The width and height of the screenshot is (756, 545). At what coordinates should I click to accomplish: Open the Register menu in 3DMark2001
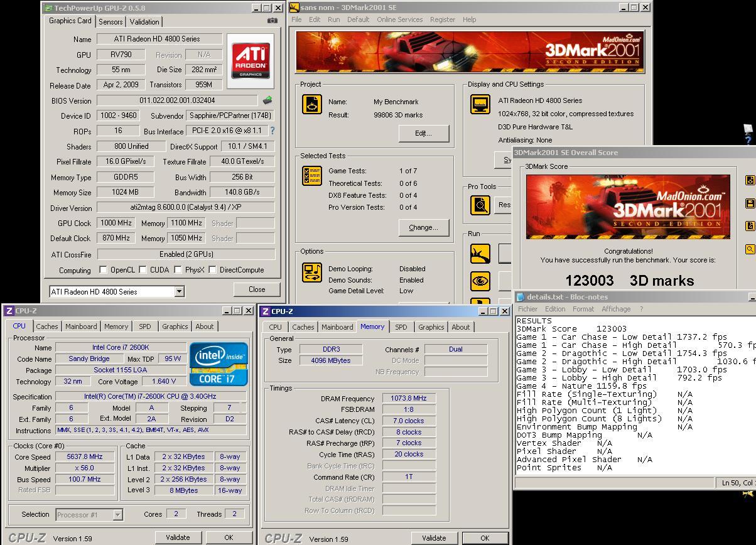(443, 19)
